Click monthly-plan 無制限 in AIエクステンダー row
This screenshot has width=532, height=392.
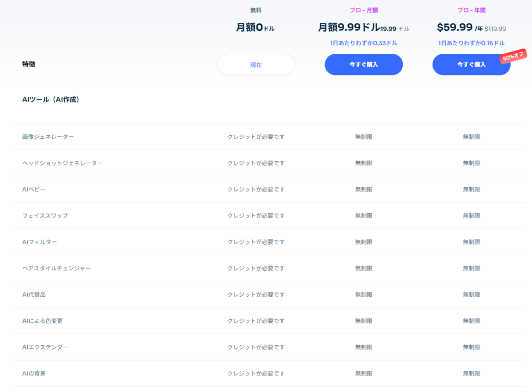click(x=364, y=347)
